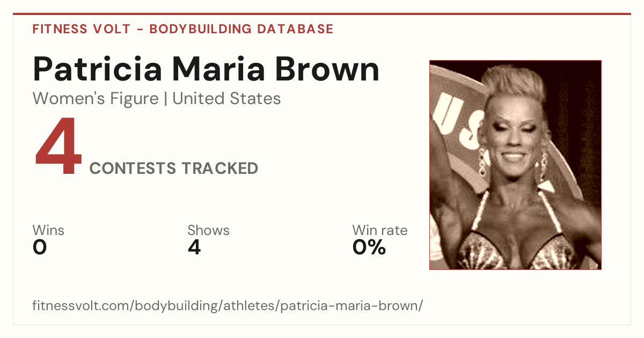Click the Shows label
644x338 pixels.
pyautogui.click(x=208, y=230)
